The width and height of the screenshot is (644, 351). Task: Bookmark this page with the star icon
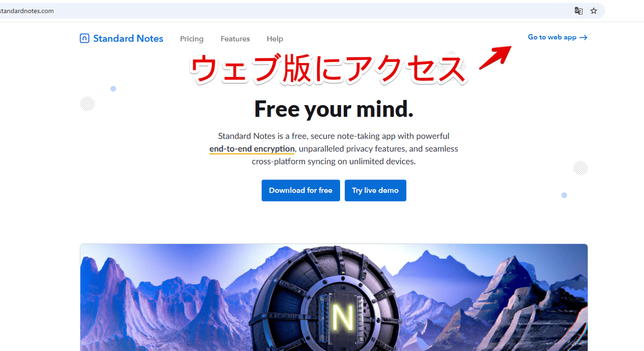coord(594,11)
